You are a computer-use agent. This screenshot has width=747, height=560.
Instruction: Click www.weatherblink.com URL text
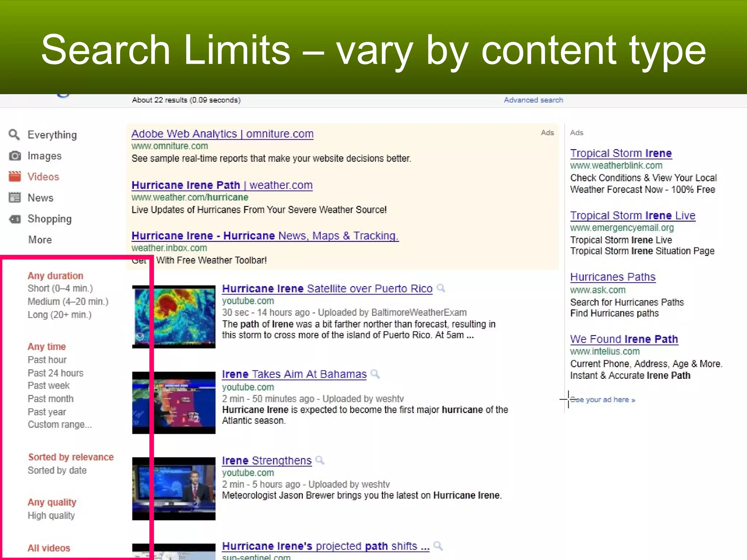pos(616,166)
